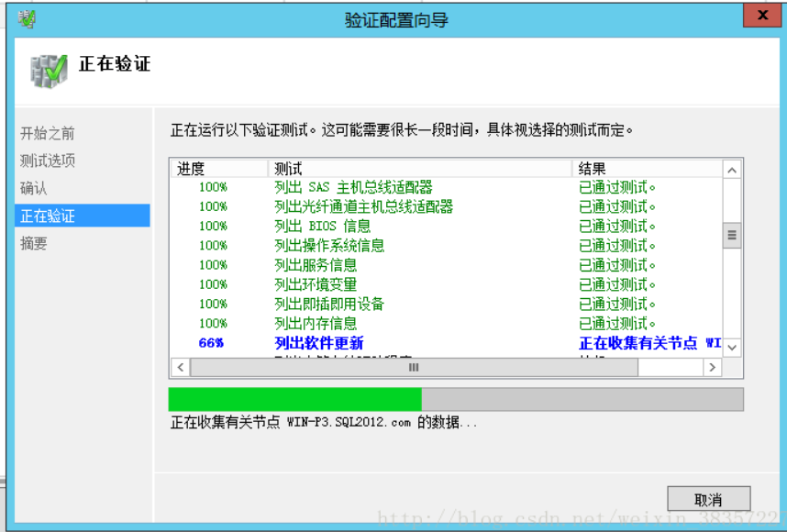
Task: Select 摘要 step in sidebar
Action: [x=34, y=244]
